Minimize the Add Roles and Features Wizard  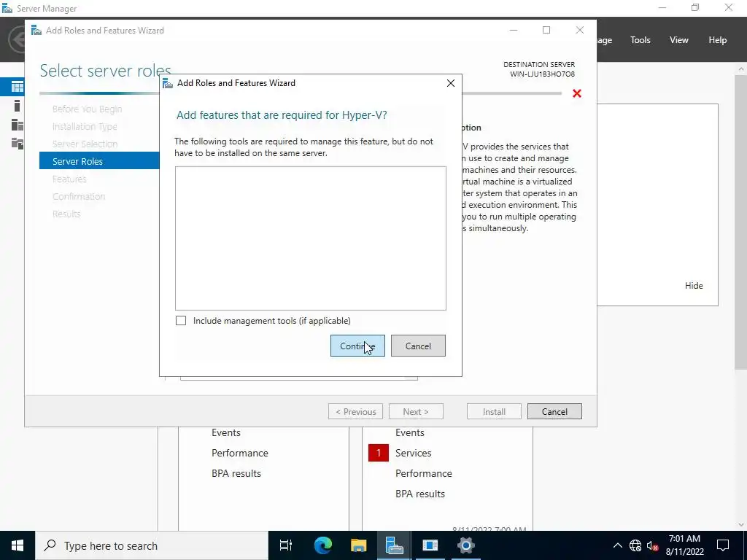coord(514,30)
